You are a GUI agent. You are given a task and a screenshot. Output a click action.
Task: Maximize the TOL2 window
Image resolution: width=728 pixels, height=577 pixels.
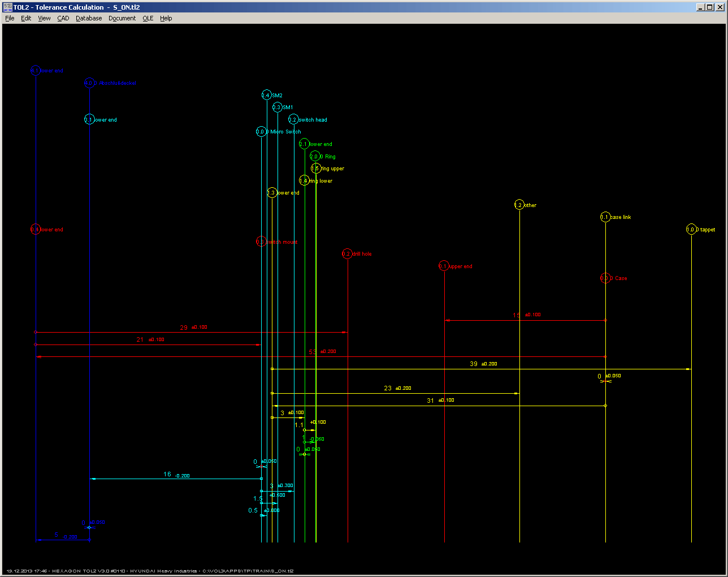[710, 7]
